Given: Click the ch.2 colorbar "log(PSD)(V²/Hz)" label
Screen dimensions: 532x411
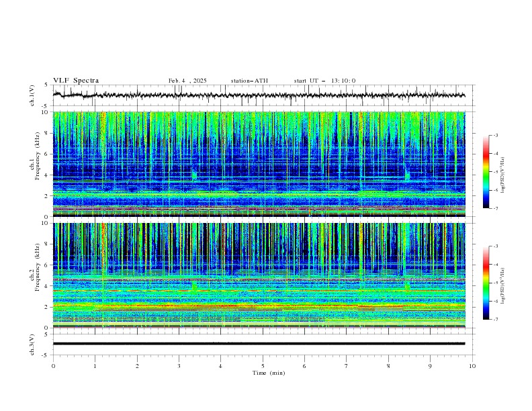Looking at the screenshot, I should (503, 285).
